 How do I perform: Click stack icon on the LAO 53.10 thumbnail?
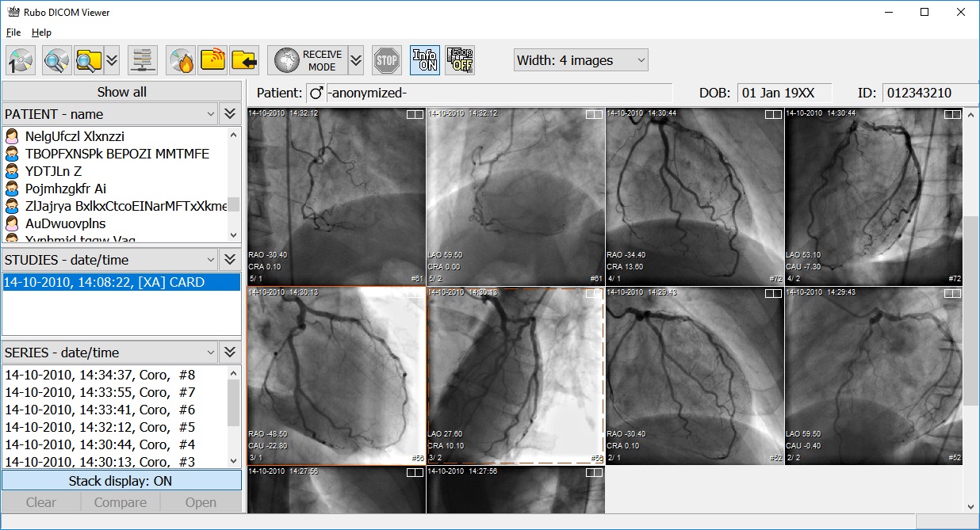[x=952, y=115]
